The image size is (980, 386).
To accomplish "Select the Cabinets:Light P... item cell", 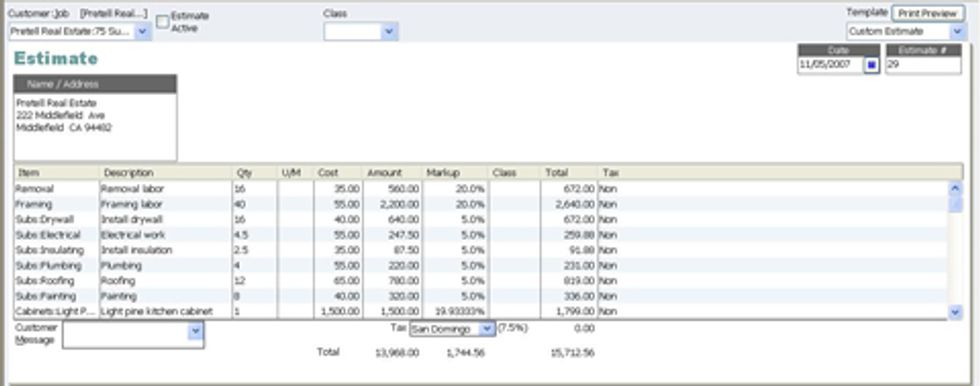I will click(56, 311).
